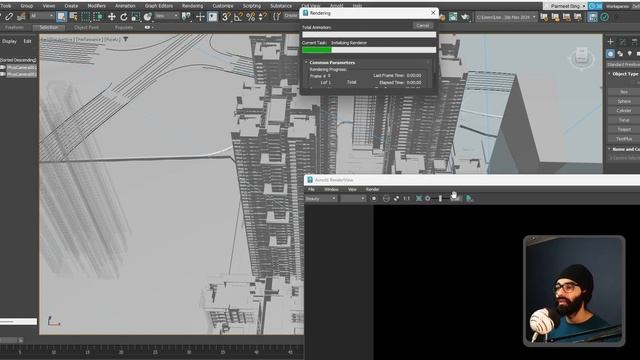Open the Views menu
The image size is (640, 360).
49,6
